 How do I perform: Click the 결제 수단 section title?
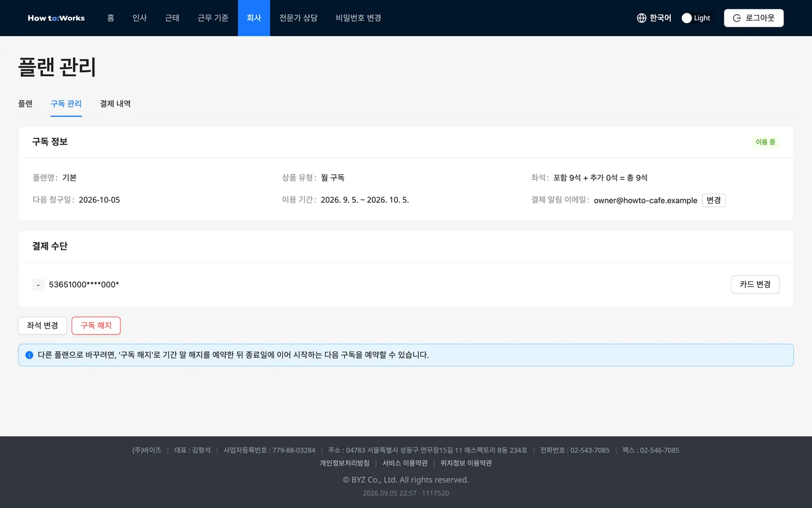click(50, 246)
